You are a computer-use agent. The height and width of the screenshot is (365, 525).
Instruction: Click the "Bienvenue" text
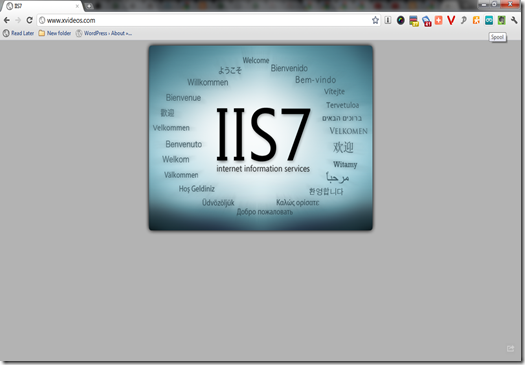(x=183, y=98)
